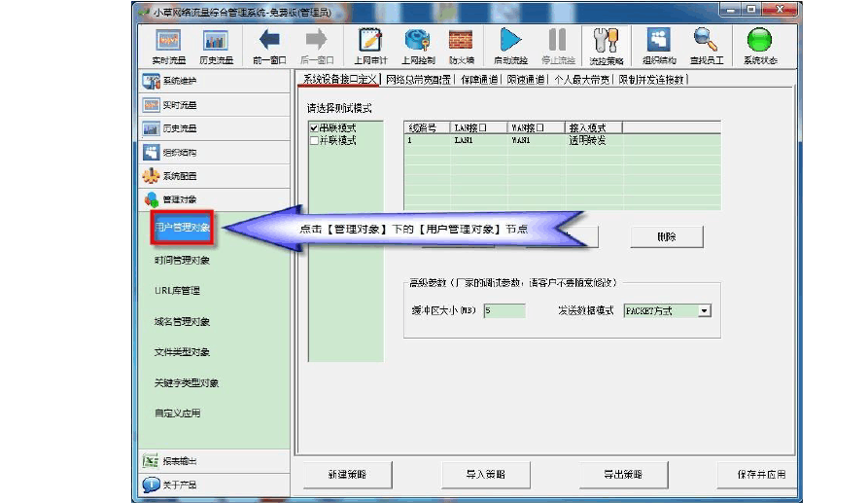Open the 系统状态 green ball icon
This screenshot has width=868, height=503.
760,47
